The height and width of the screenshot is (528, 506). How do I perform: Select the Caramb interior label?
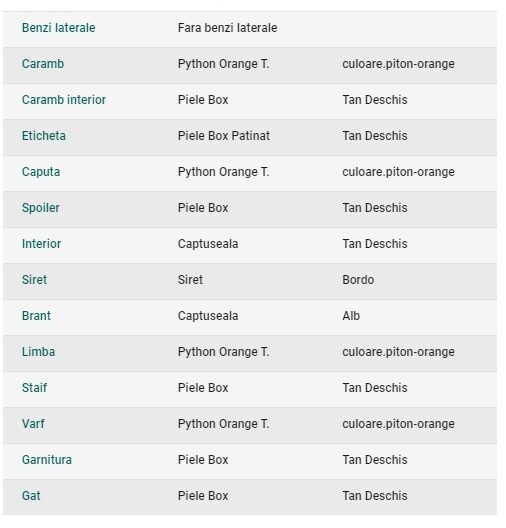[x=64, y=100]
